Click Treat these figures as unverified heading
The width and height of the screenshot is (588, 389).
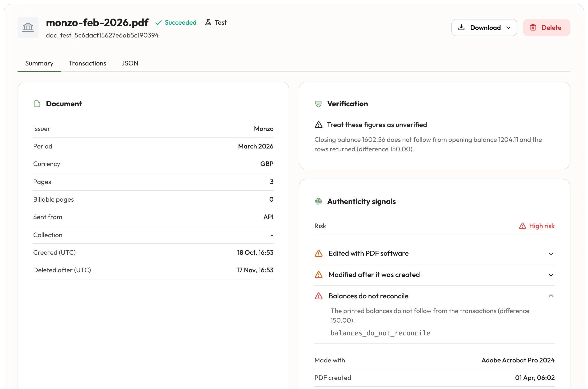pyautogui.click(x=377, y=125)
